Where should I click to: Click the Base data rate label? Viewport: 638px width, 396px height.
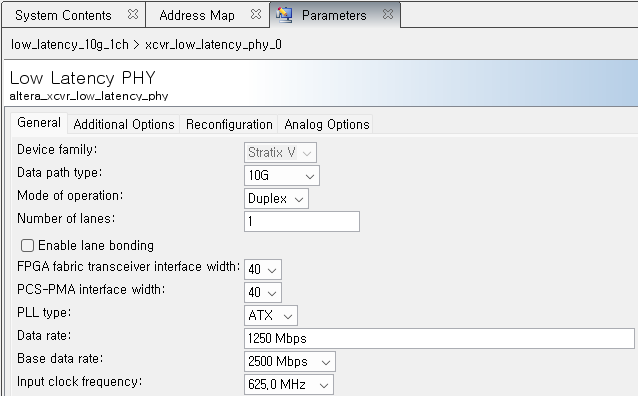[x=60, y=359]
